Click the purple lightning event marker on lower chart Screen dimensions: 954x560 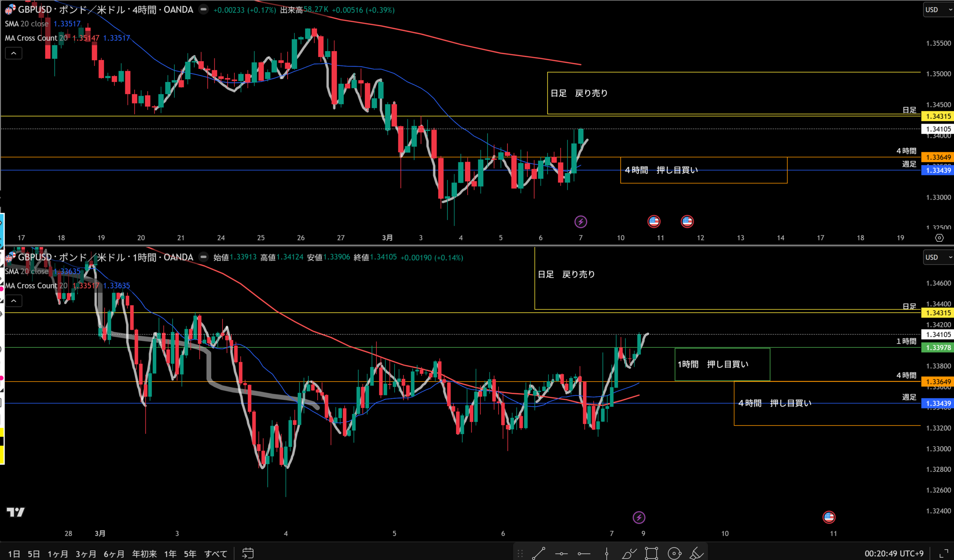[x=639, y=517]
